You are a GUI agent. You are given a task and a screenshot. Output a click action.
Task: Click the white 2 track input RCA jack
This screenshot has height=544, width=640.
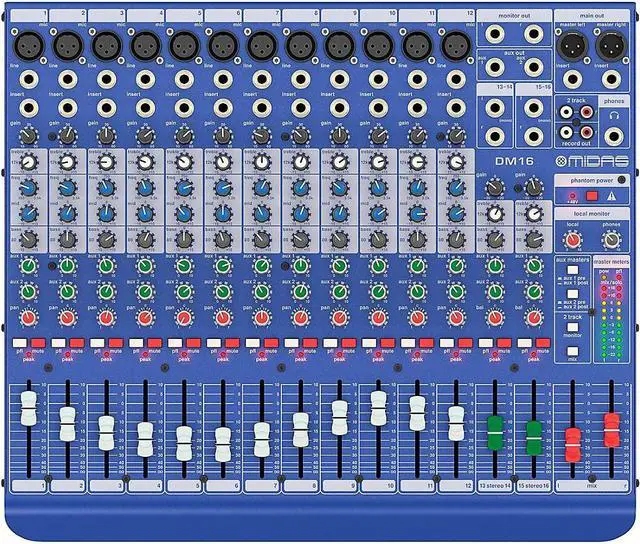tap(566, 112)
